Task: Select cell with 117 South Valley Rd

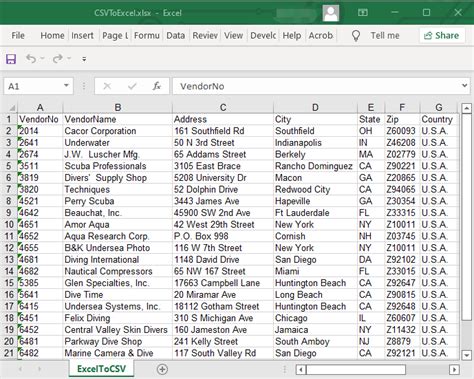Action: (x=223, y=353)
